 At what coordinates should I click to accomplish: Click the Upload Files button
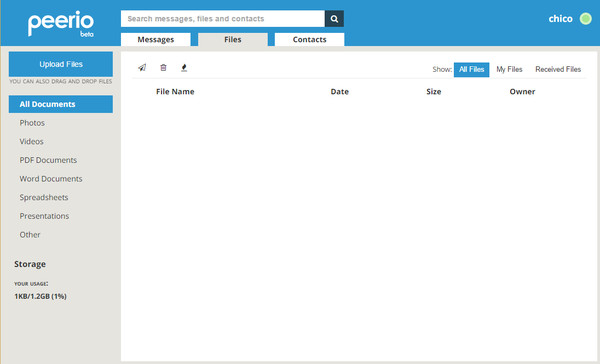[x=61, y=64]
